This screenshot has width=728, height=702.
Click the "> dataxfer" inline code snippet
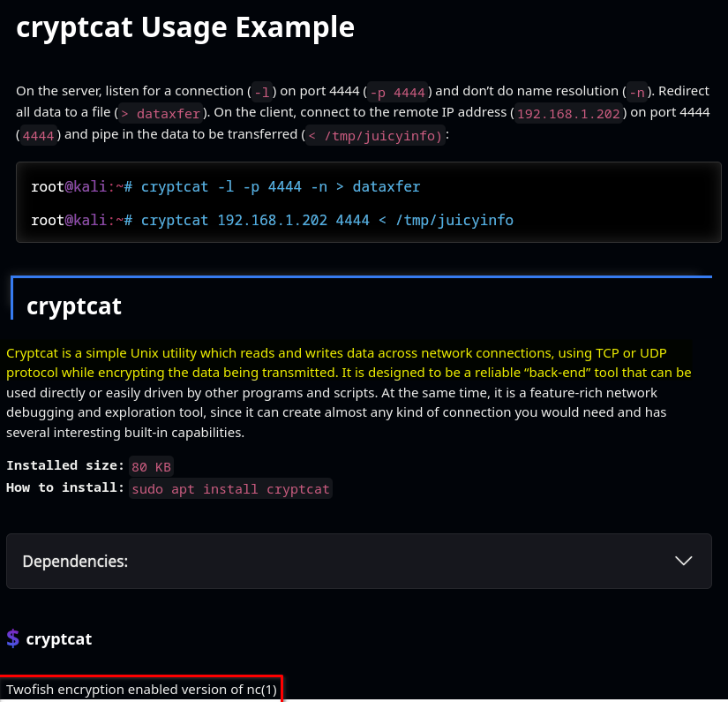point(161,113)
